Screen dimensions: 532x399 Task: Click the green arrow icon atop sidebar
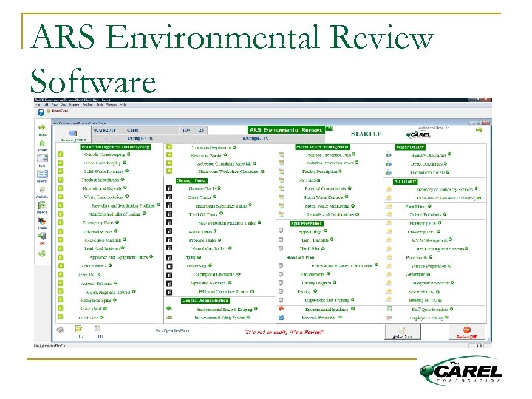coord(41,127)
